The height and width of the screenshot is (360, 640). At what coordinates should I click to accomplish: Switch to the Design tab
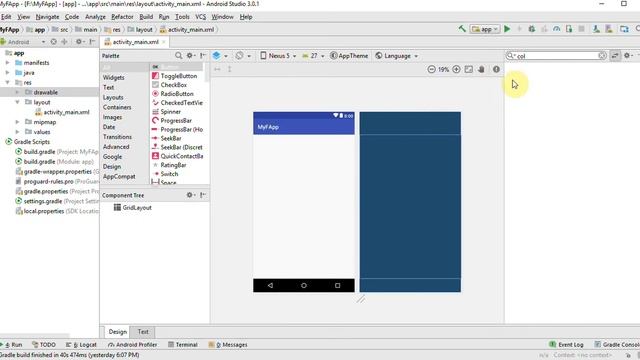(x=118, y=332)
